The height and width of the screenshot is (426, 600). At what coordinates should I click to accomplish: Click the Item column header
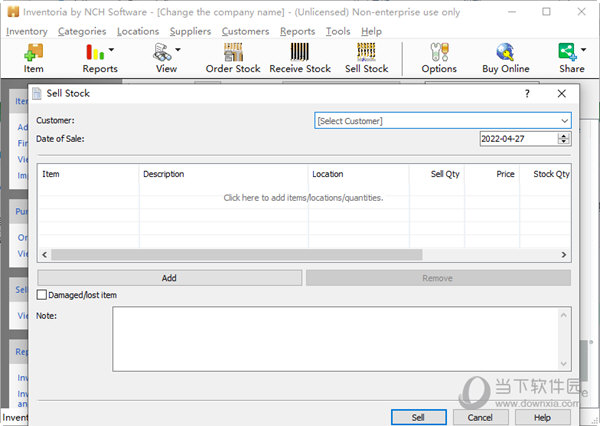pyautogui.click(x=88, y=174)
